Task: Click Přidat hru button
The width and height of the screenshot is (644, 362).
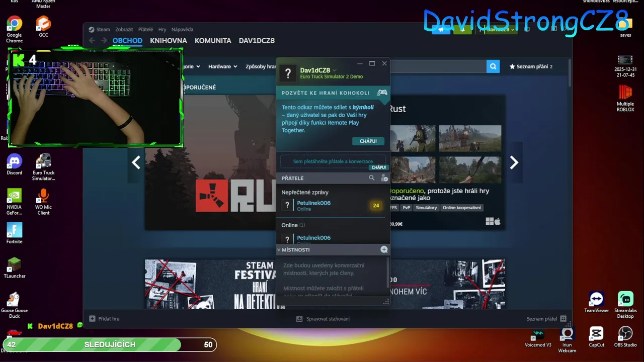Action: click(x=105, y=319)
